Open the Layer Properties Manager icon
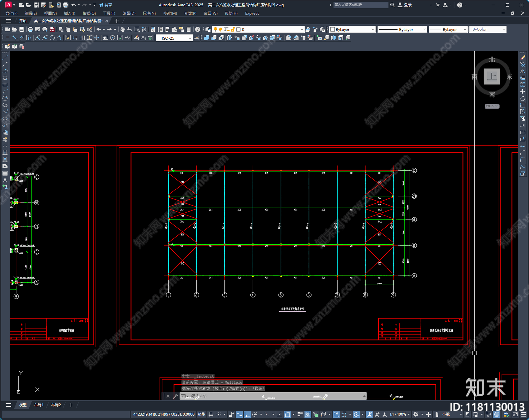 point(208,29)
